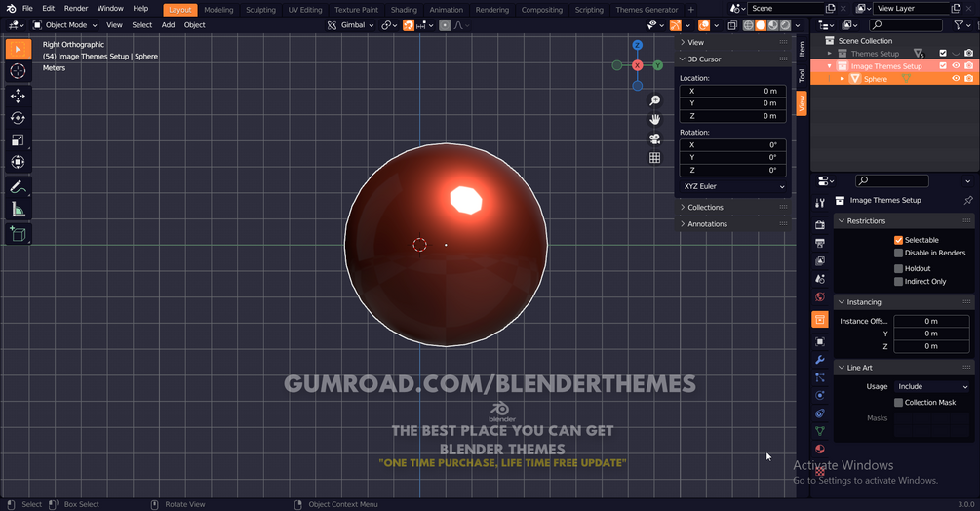Open the Material properties tab icon
Viewport: 980px width, 511px height.
tap(820, 449)
